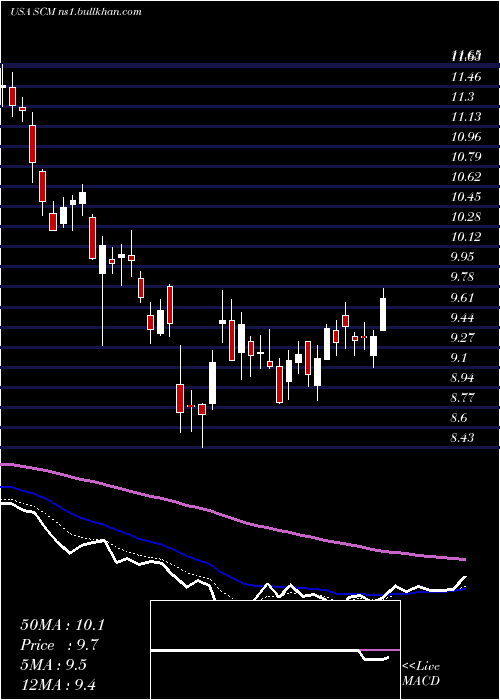Click the 12MA : 9.4 readout
This screenshot has height=700, width=500.
(x=59, y=684)
